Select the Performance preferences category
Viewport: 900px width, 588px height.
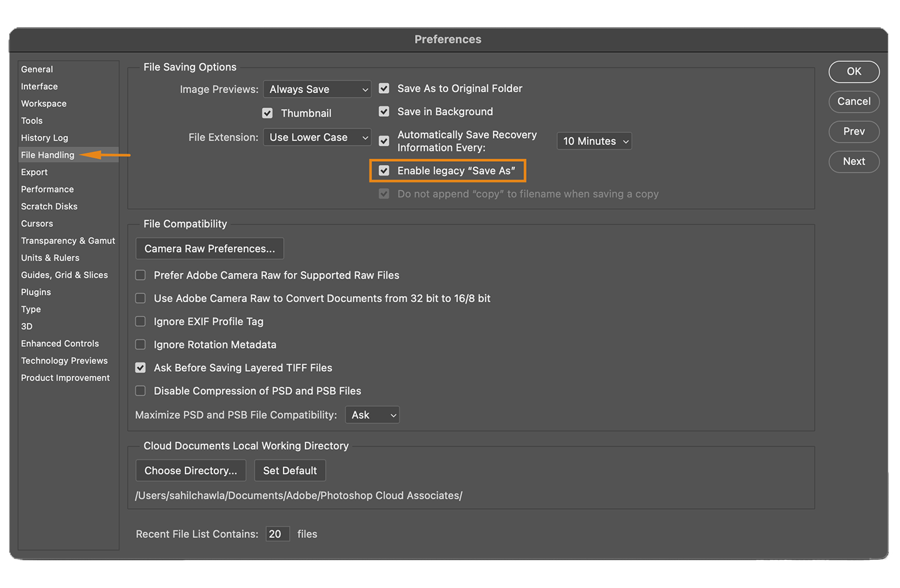pyautogui.click(x=47, y=189)
